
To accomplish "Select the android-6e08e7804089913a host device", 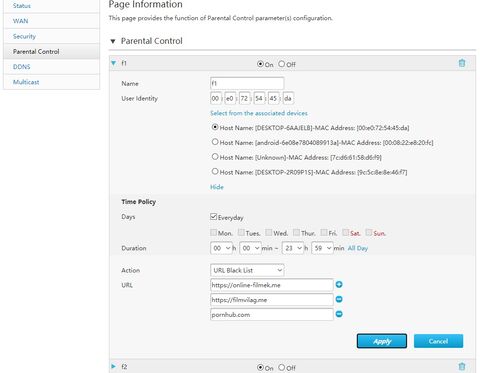I will coord(215,142).
